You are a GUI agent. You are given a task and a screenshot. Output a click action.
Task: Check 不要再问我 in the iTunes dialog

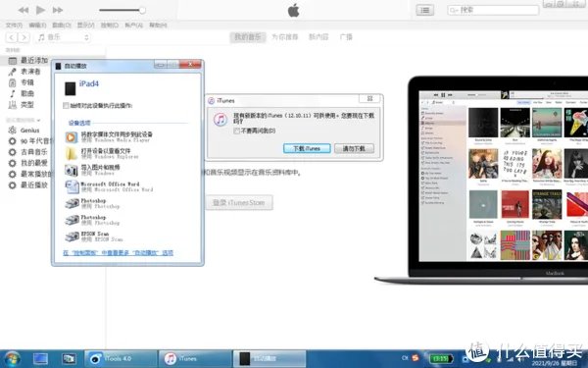236,131
